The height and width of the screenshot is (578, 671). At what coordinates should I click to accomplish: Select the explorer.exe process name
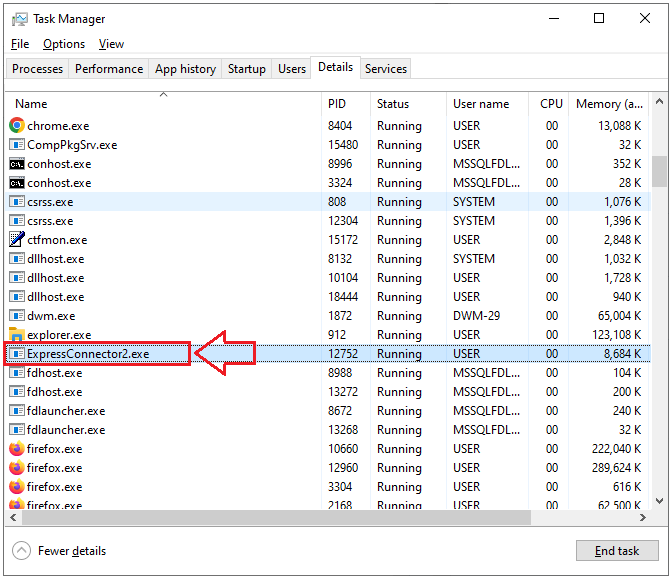pyautogui.click(x=59, y=335)
